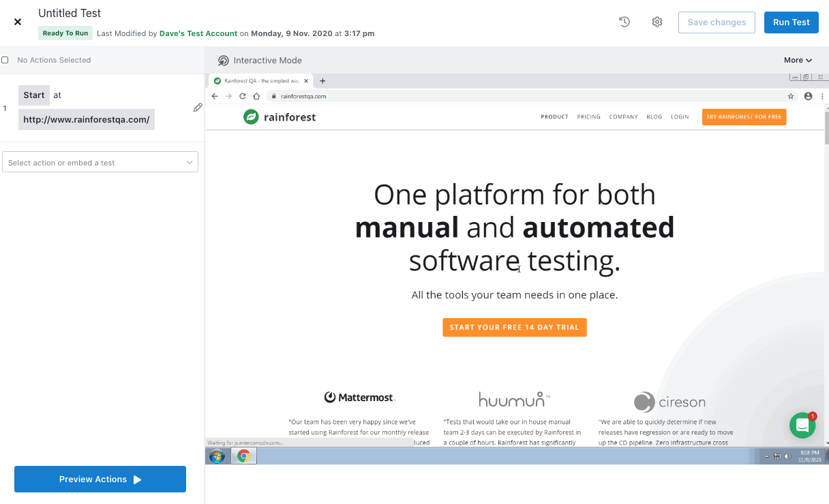Click the Dave's Test Account link

198,33
